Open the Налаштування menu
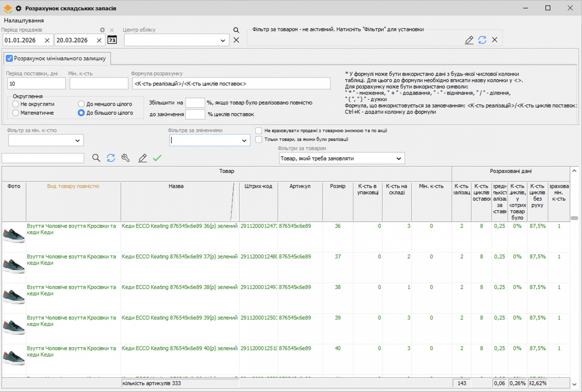The image size is (582, 392). 24,20
